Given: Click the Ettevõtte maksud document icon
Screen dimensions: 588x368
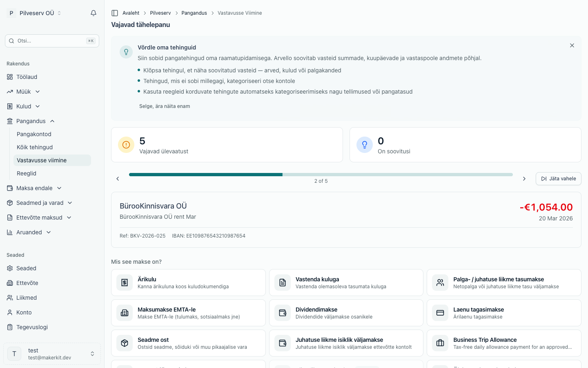Looking at the screenshot, I should (10, 218).
